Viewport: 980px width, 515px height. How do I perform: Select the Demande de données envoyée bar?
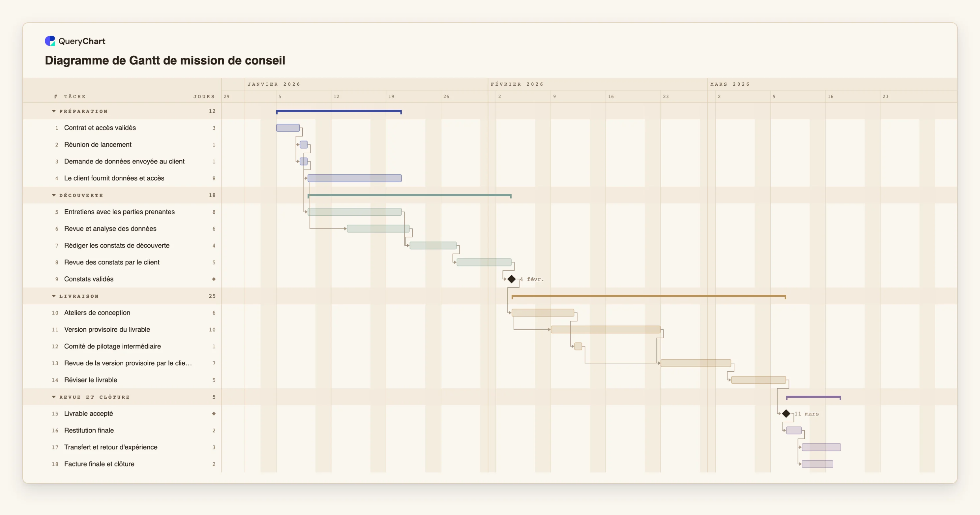(304, 161)
